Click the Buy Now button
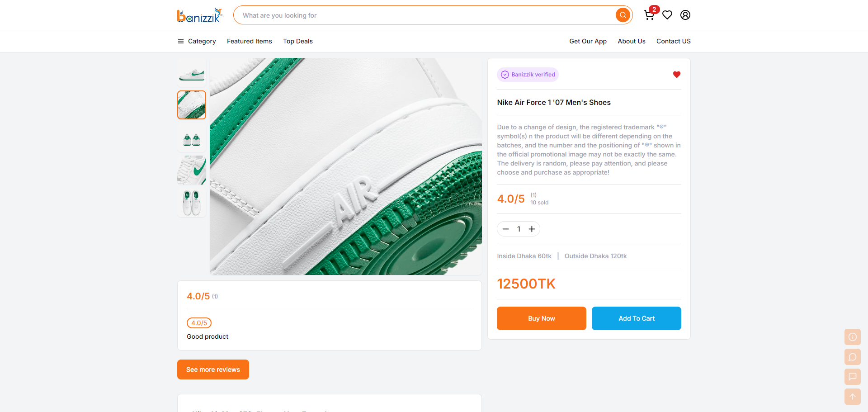 542,318
